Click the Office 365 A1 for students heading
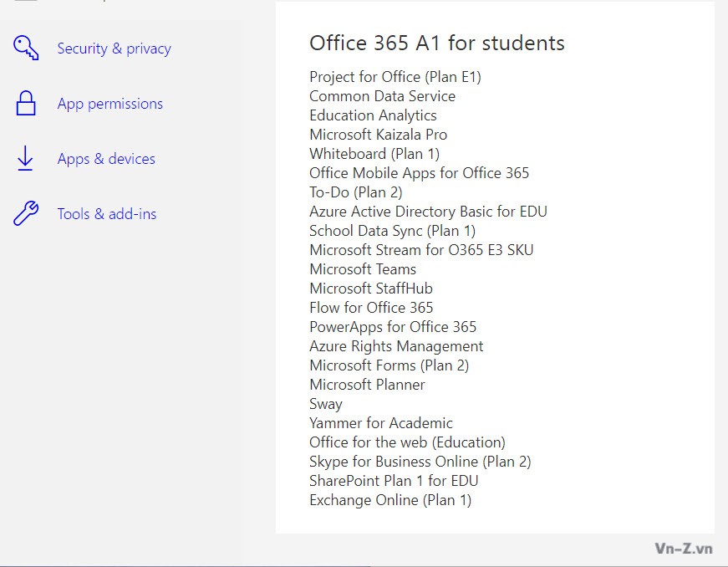Screen dimensions: 728x567 (437, 43)
